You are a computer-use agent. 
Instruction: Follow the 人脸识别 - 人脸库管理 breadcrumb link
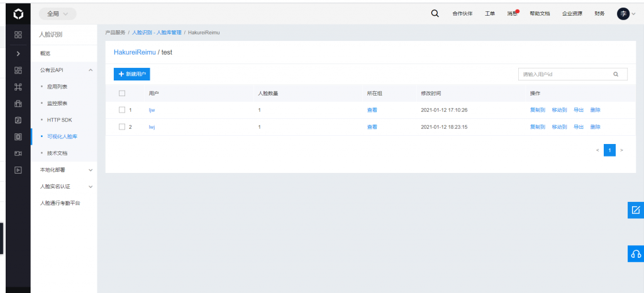pyautogui.click(x=157, y=33)
